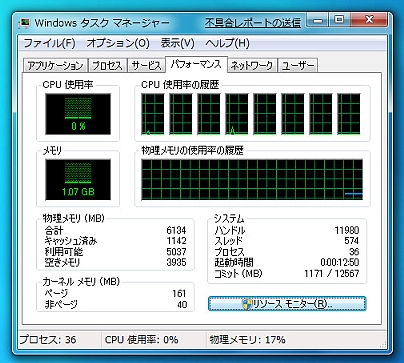
Task: Click the ハンドル value 11980
Action: [347, 230]
